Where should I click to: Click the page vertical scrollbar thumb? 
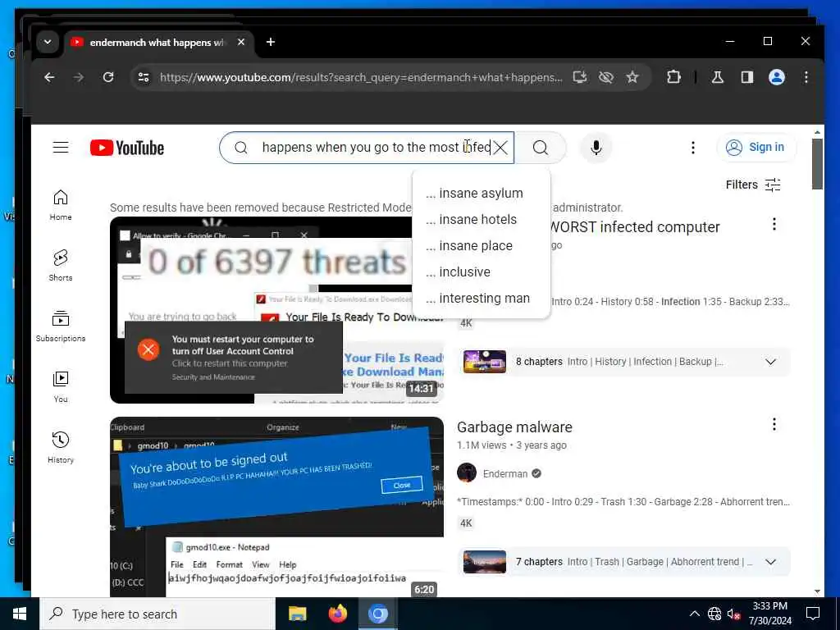tap(817, 164)
